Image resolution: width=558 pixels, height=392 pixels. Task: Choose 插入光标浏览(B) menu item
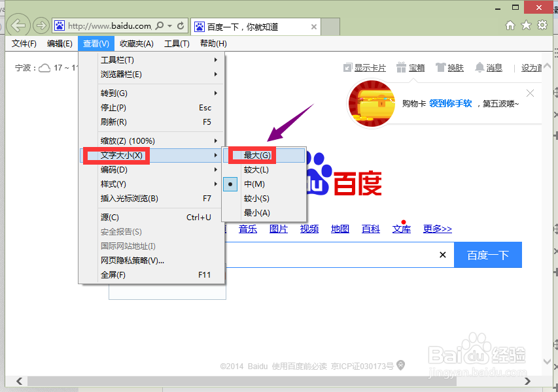click(152, 199)
